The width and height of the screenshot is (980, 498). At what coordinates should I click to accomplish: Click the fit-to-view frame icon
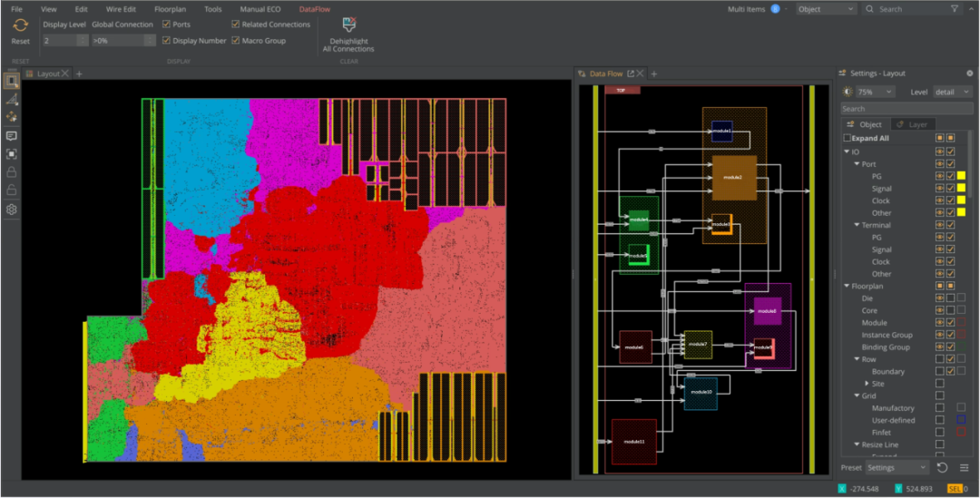pyautogui.click(x=11, y=153)
